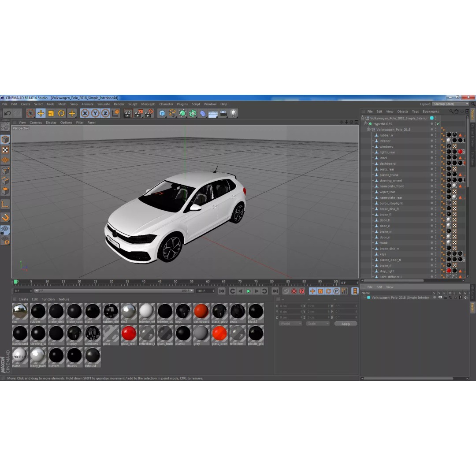Toggle parameter P keyframe recording button
The height and width of the screenshot is (476, 476).
tap(336, 291)
